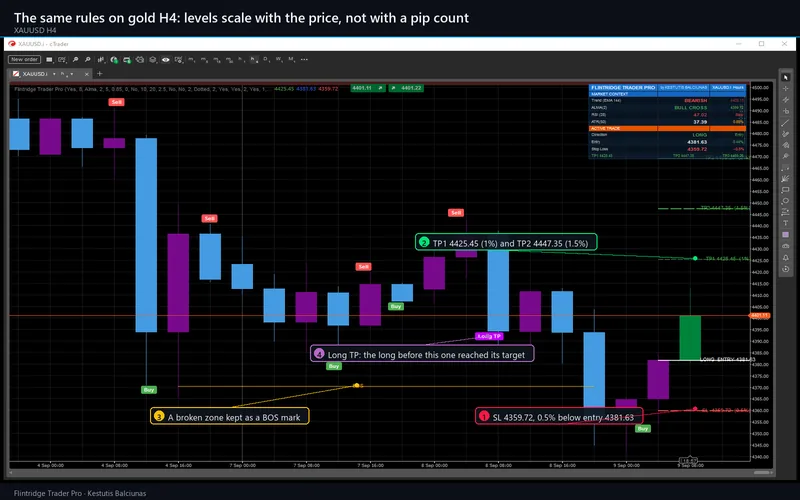
Task: Open the three-dots more timeframes menu
Action: click(x=304, y=59)
